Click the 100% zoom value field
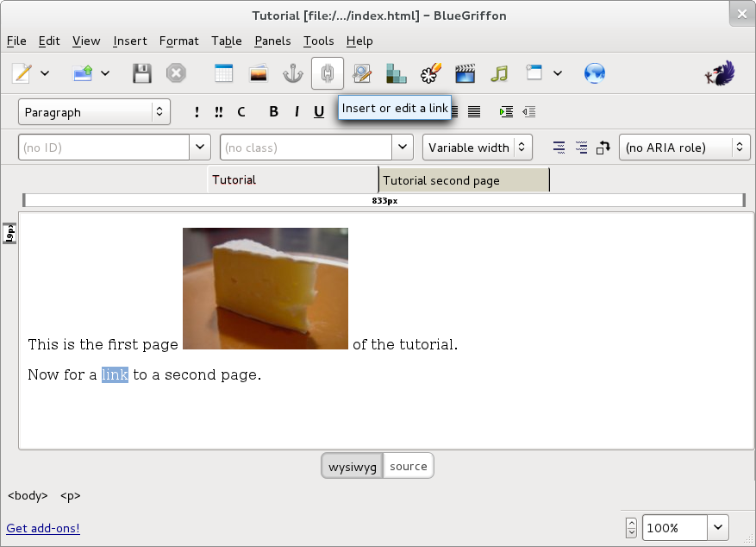 click(675, 527)
